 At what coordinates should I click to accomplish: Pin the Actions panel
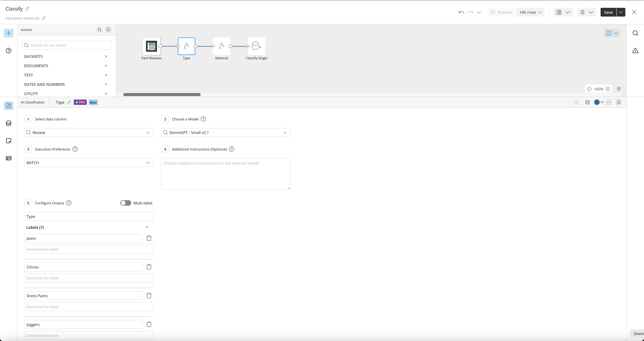click(x=108, y=30)
